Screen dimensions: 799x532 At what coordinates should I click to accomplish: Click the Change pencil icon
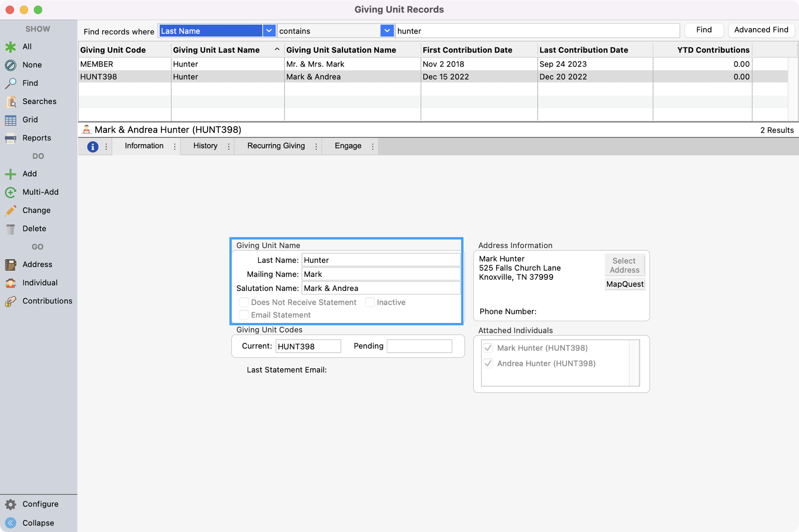[11, 211]
